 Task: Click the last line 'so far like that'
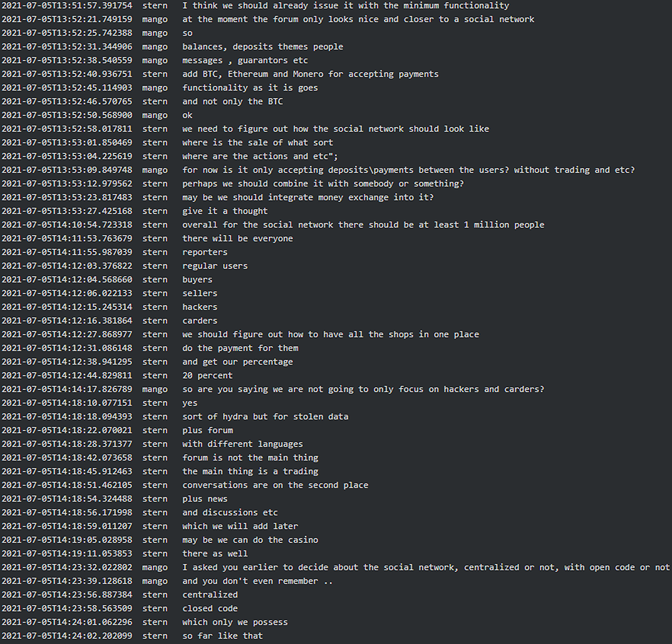tap(222, 636)
